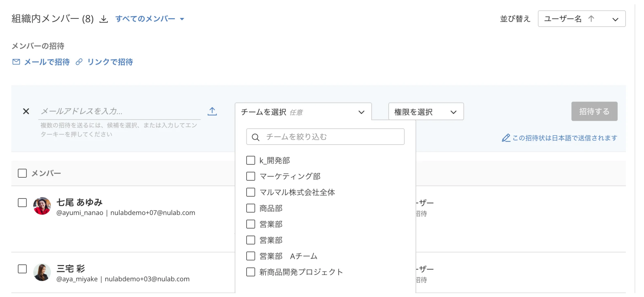The image size is (644, 297).
Task: Click the magnifier icon in team filter
Action: tap(256, 137)
